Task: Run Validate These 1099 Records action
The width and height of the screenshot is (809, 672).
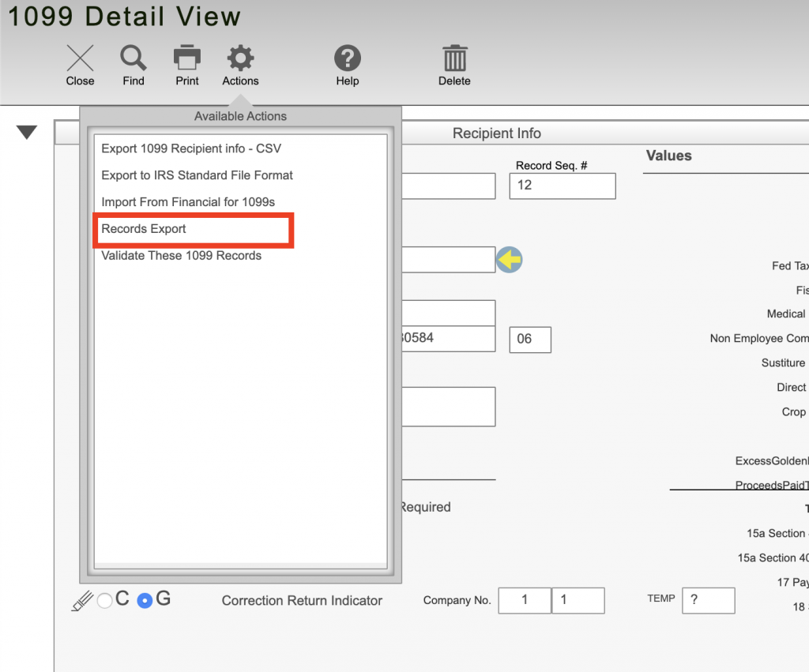Action: click(x=182, y=256)
